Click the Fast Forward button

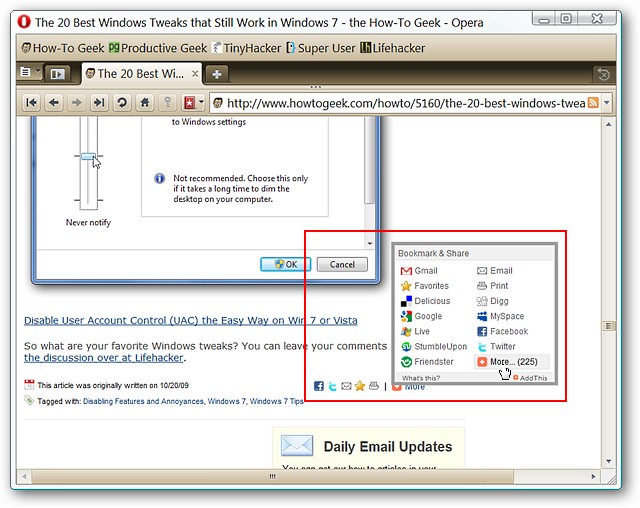99,102
